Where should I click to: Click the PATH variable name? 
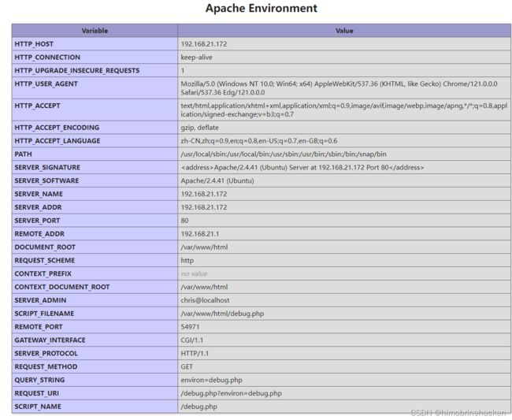pos(23,154)
